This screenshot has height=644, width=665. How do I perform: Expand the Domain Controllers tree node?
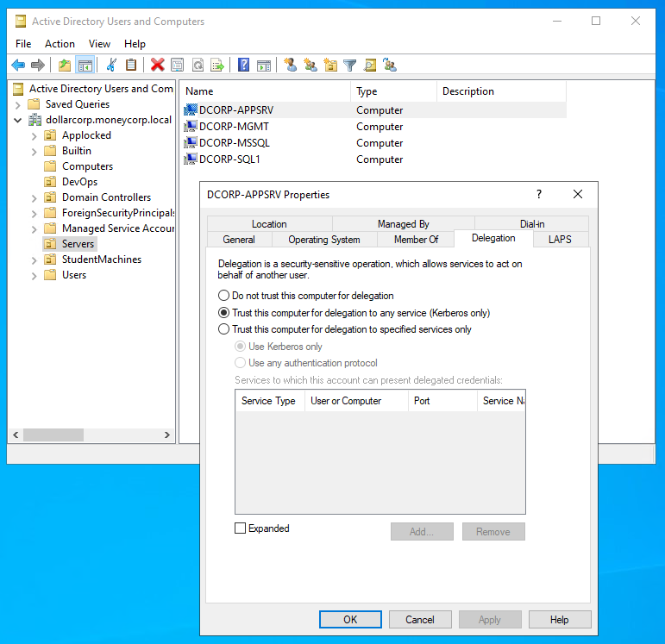[34, 197]
